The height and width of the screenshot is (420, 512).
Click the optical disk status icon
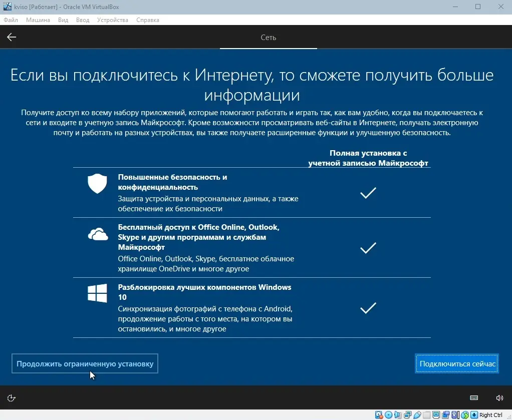click(x=389, y=415)
